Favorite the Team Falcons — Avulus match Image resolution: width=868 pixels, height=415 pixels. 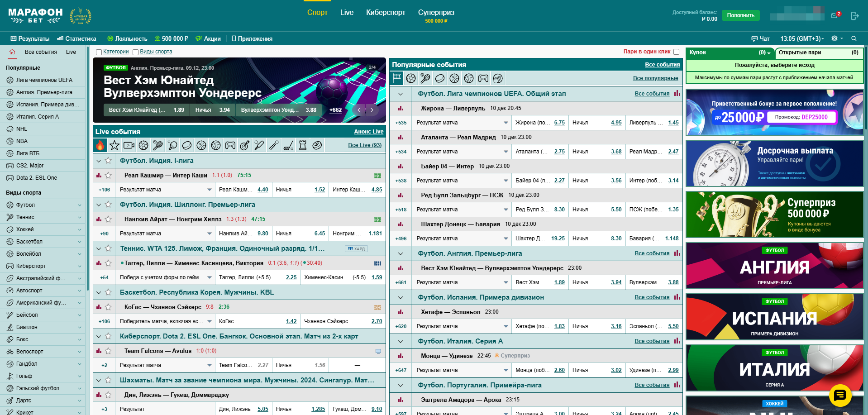click(x=108, y=351)
